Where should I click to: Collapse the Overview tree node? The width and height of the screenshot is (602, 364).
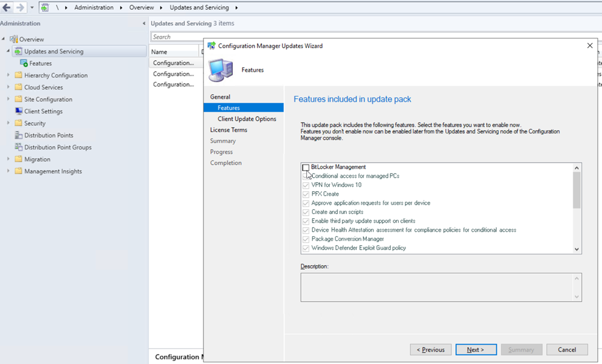4,39
